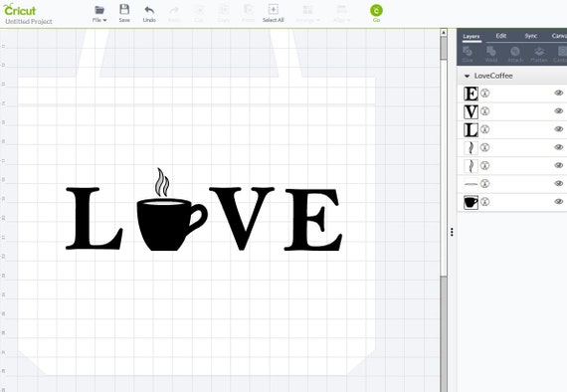Hide the L layer with its eye icon

559,129
